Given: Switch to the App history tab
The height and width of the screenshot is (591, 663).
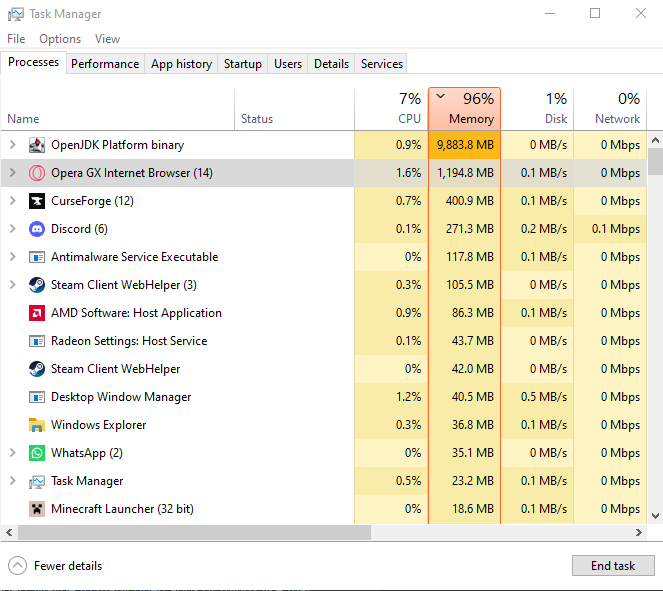Looking at the screenshot, I should pos(181,64).
